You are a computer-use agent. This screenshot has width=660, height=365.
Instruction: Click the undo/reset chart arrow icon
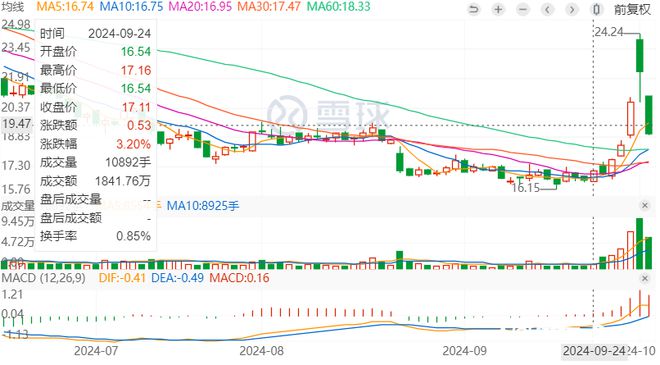[x=474, y=9]
